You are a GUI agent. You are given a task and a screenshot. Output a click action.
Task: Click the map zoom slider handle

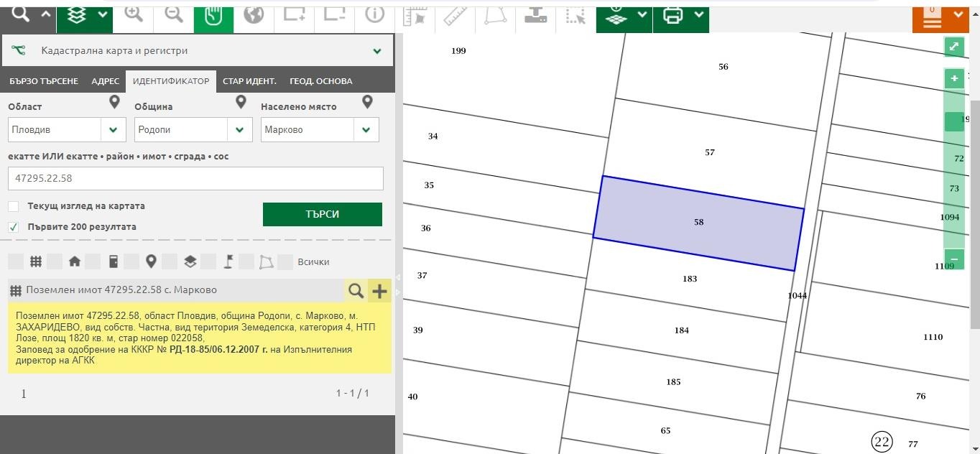tap(953, 122)
